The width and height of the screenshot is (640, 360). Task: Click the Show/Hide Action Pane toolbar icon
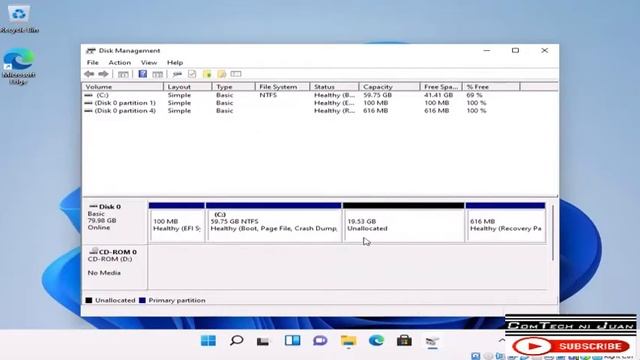tap(158, 74)
